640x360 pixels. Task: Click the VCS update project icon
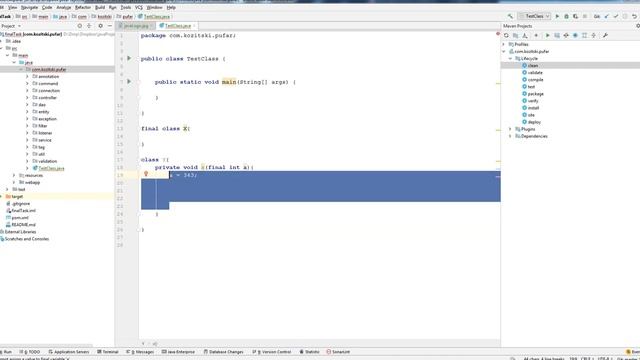(x=607, y=16)
